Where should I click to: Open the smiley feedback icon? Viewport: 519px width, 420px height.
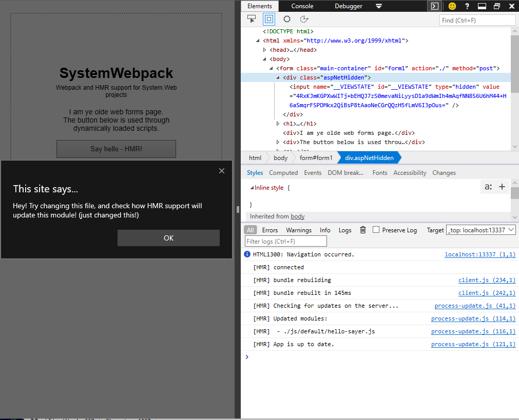(x=452, y=6)
